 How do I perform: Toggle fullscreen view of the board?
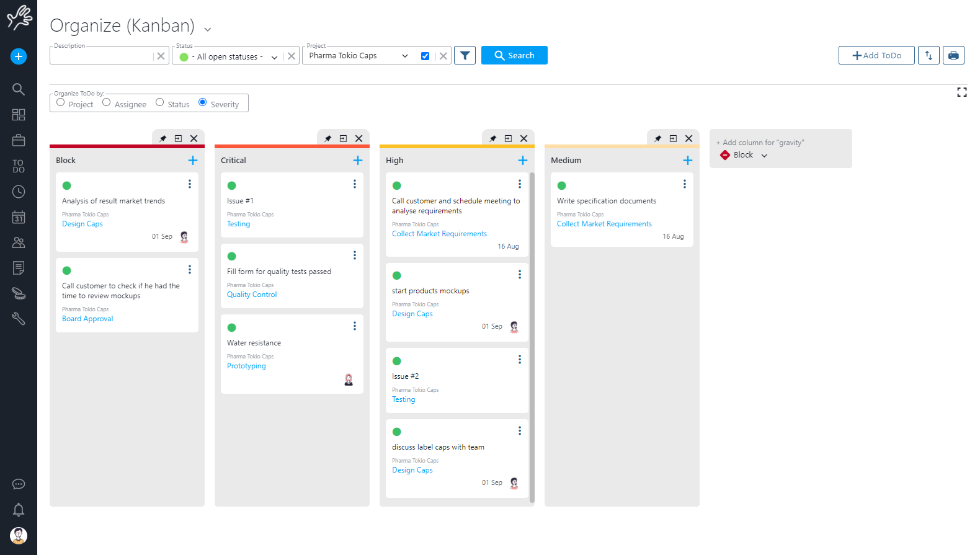click(x=961, y=92)
